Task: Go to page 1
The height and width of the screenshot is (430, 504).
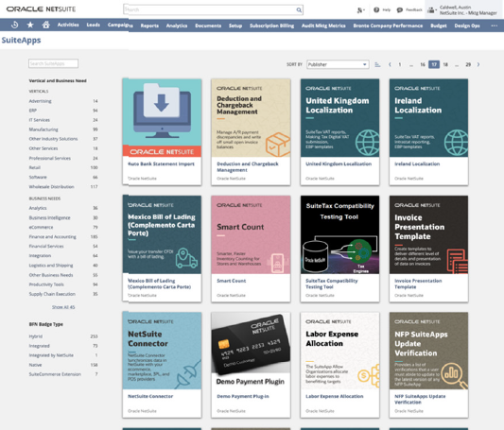Action: coord(400,64)
